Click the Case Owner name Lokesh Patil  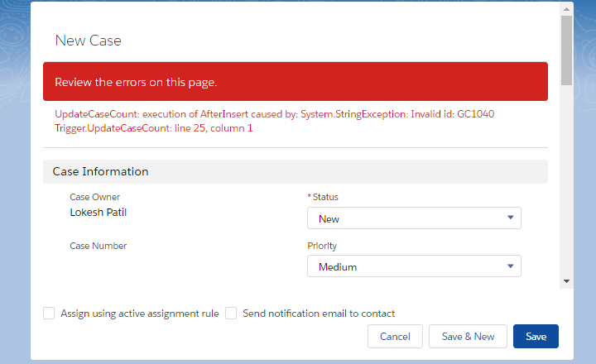(98, 213)
